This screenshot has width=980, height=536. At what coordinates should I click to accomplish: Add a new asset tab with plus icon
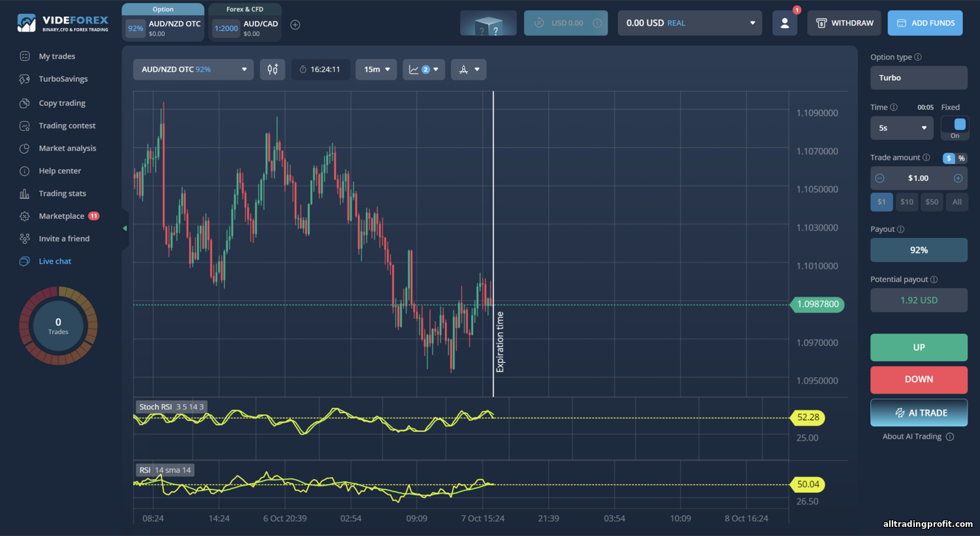(295, 25)
